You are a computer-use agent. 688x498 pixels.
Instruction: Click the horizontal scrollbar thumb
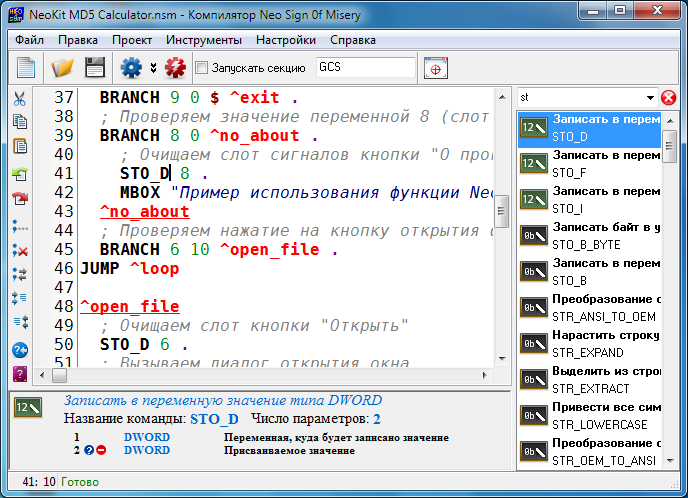click(59, 376)
